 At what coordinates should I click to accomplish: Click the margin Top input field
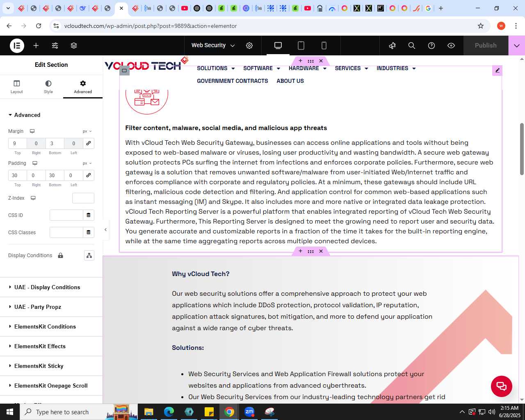[x=18, y=143]
